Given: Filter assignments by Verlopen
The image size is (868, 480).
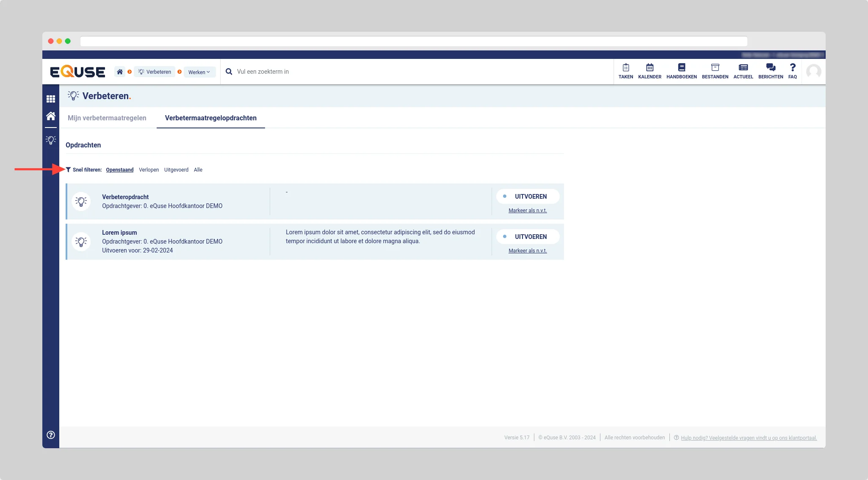Looking at the screenshot, I should [x=149, y=170].
